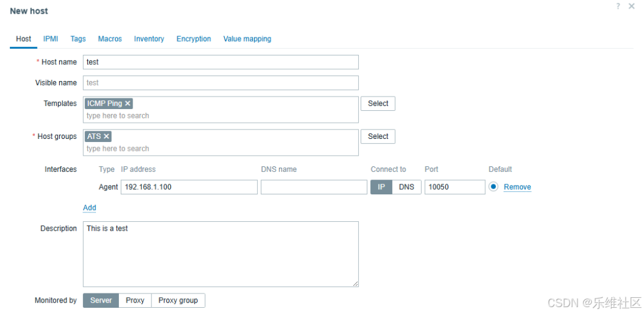Open the help question mark icon

pos(618,6)
